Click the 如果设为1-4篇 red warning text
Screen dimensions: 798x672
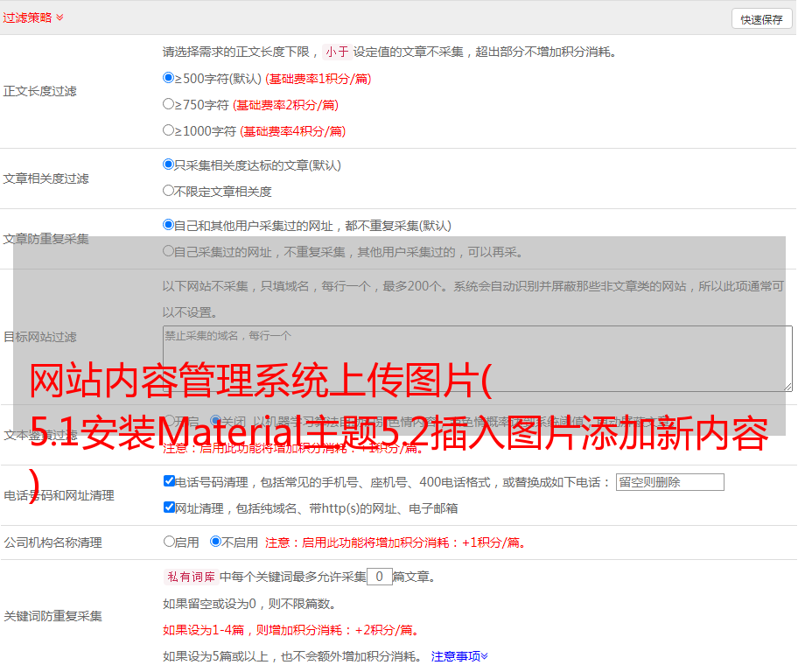pos(290,630)
